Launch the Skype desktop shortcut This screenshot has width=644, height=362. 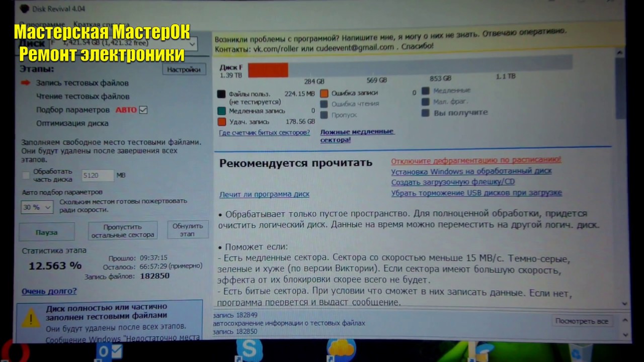[x=250, y=351]
